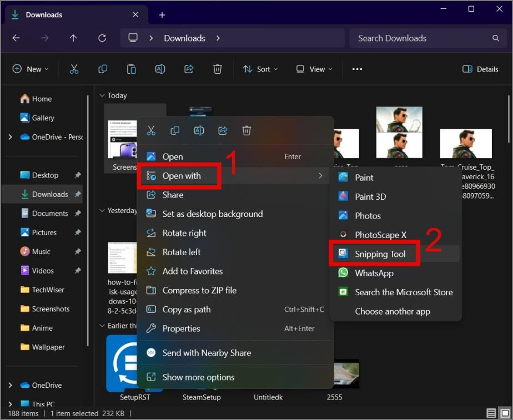513x420 pixels.
Task: Open Home in the sidebar
Action: tap(42, 99)
